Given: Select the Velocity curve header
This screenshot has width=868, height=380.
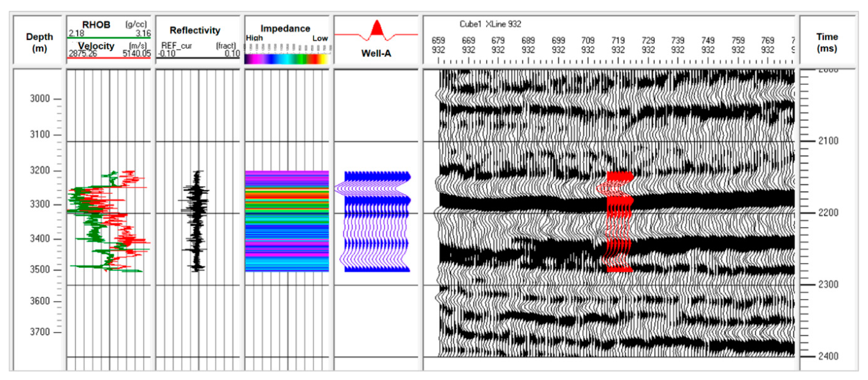Looking at the screenshot, I should tap(96, 46).
